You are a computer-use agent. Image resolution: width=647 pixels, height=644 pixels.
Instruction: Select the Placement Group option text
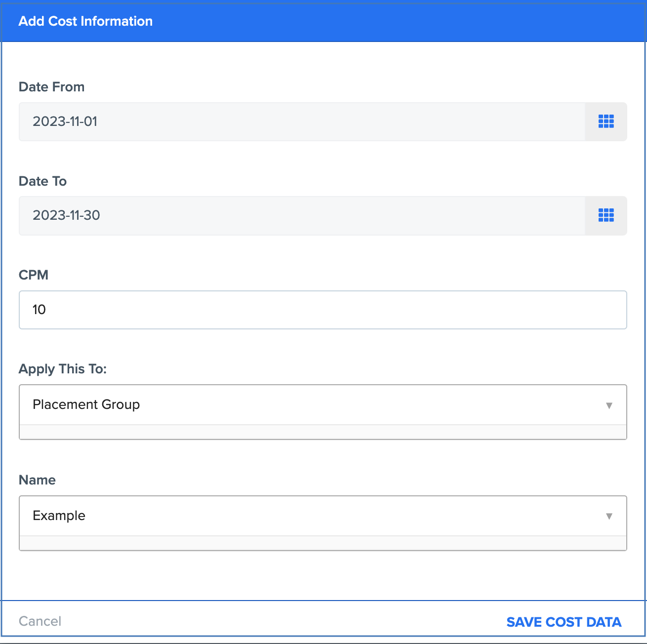[x=86, y=404]
